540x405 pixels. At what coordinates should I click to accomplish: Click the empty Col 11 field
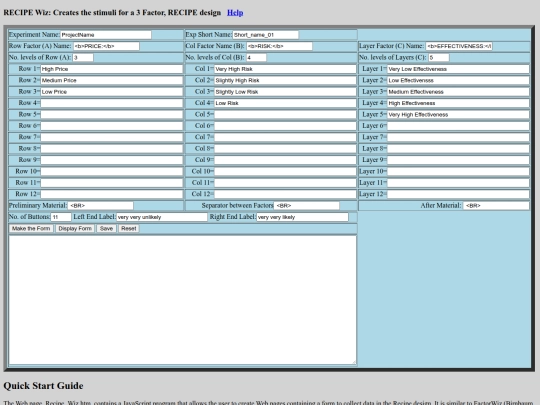[285, 183]
